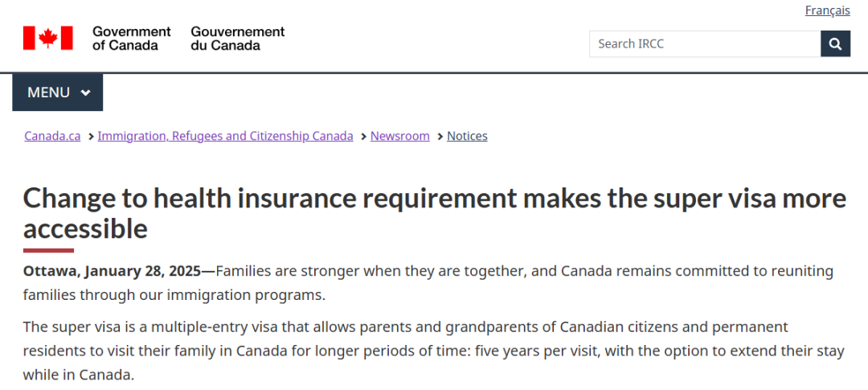Click the Canadian flag maple leaf logo

[47, 38]
